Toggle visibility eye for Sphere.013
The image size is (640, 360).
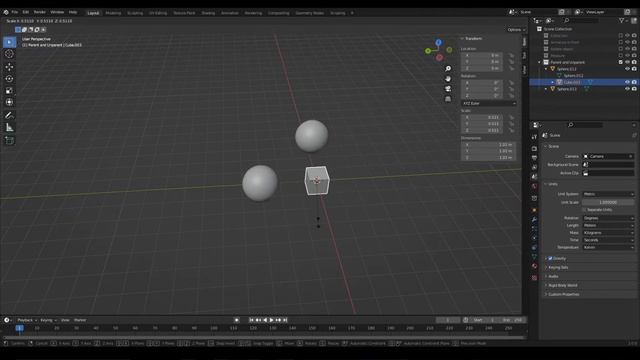[627, 89]
